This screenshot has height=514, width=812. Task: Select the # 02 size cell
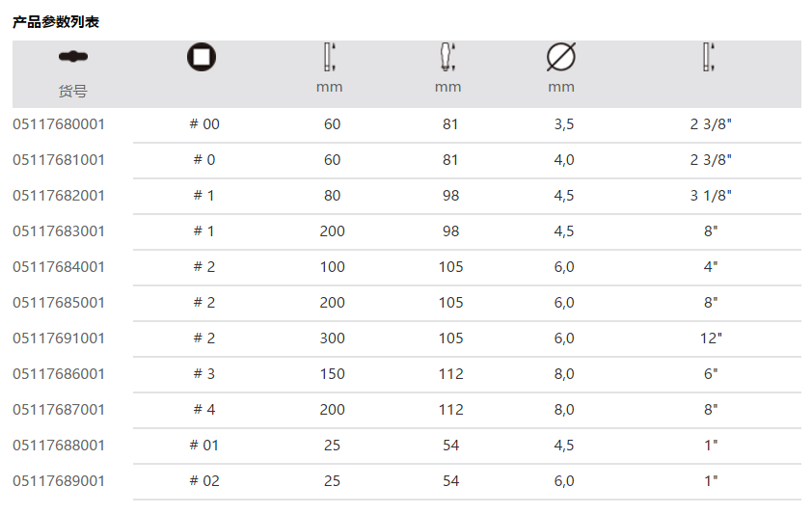tap(204, 481)
